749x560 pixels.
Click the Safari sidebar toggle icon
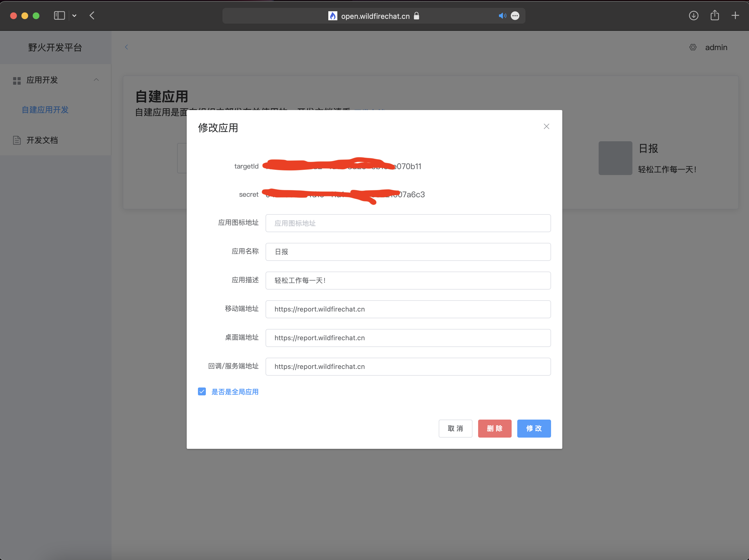pyautogui.click(x=59, y=15)
